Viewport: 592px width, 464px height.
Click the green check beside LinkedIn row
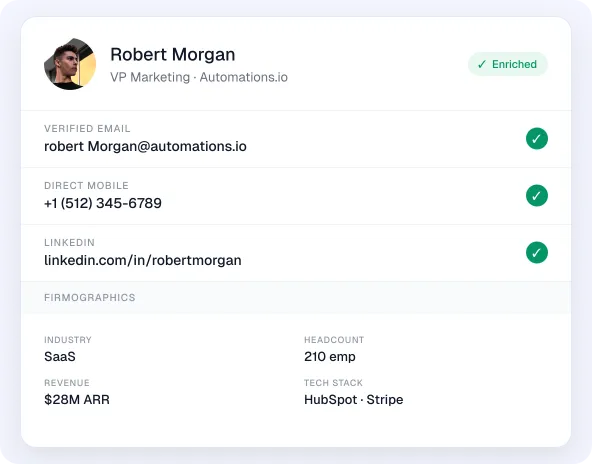536,253
